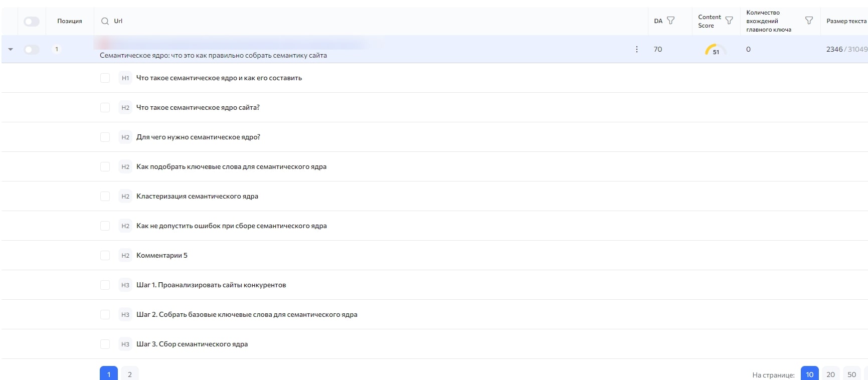The height and width of the screenshot is (380, 868).
Task: Click the DA column filter icon
Action: [670, 21]
